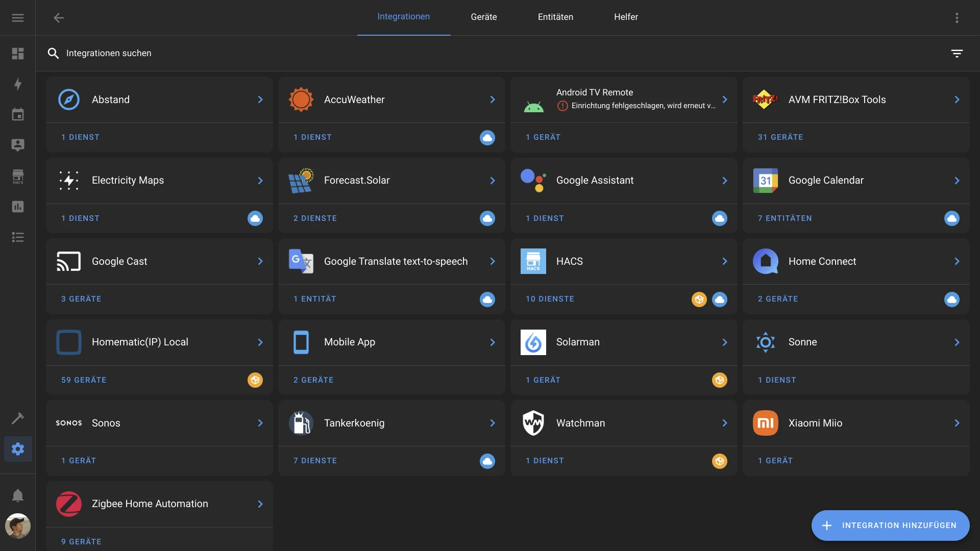Image resolution: width=980 pixels, height=551 pixels.
Task: Click the AccuWeather sun logo
Action: click(x=301, y=99)
